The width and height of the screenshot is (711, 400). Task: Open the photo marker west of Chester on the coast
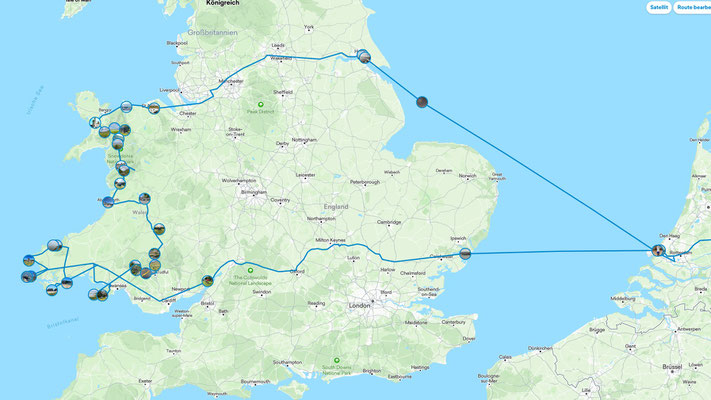pos(154,108)
